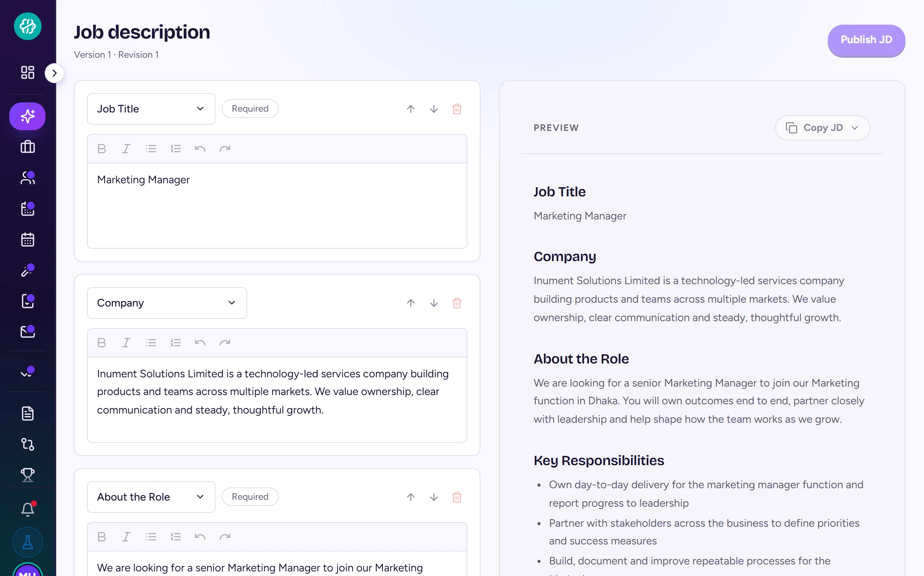
Task: Move the About the Role section up
Action: (411, 497)
